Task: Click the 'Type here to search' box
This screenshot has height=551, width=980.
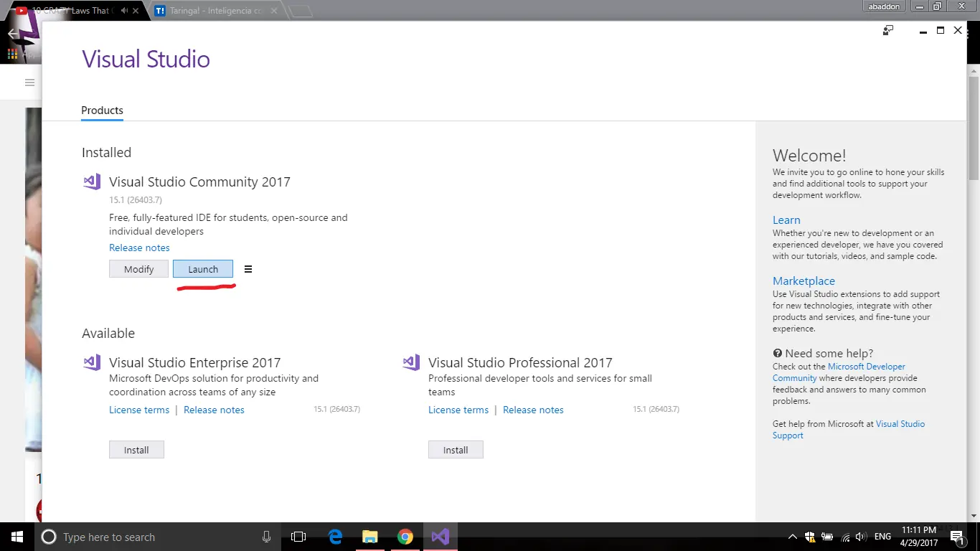Action: 158,537
